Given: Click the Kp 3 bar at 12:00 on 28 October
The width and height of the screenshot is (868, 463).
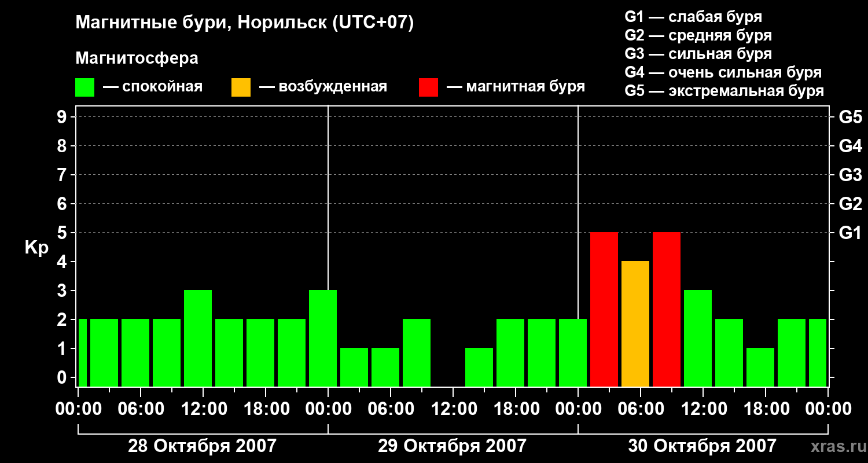Looking at the screenshot, I should pyautogui.click(x=198, y=338).
